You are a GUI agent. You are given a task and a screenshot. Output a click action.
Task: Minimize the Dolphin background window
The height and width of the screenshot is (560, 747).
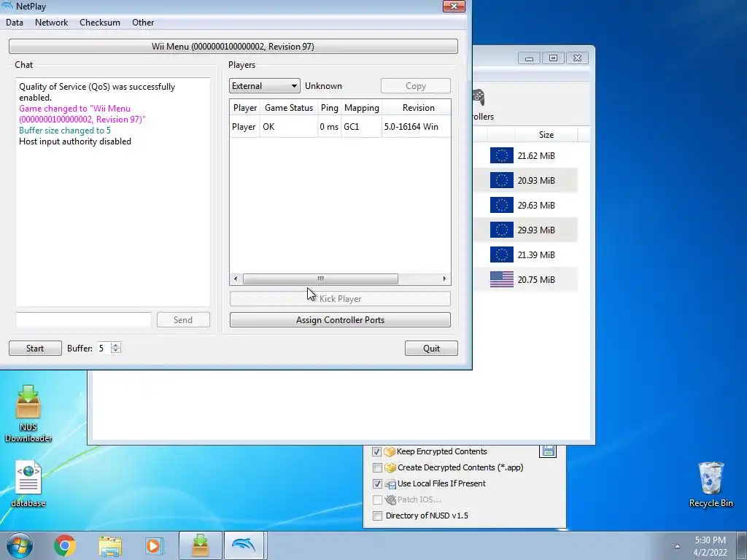529,58
